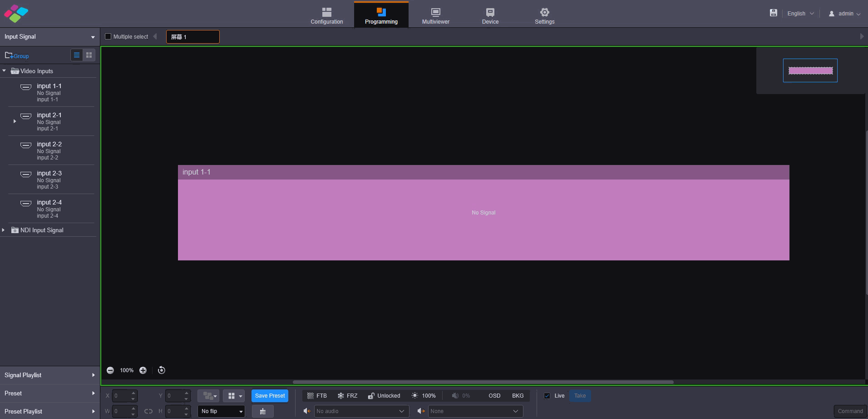Open the None audio output dropdown
868x419 pixels.
[475, 411]
